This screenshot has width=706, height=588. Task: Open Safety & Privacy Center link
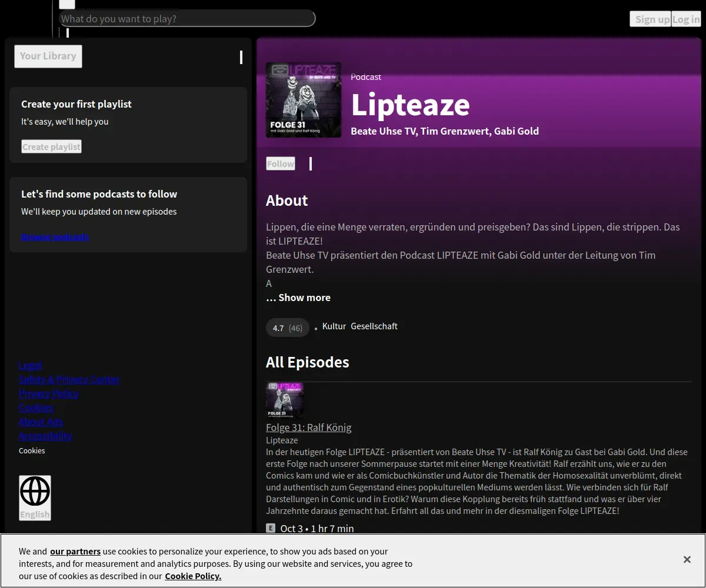(x=69, y=379)
